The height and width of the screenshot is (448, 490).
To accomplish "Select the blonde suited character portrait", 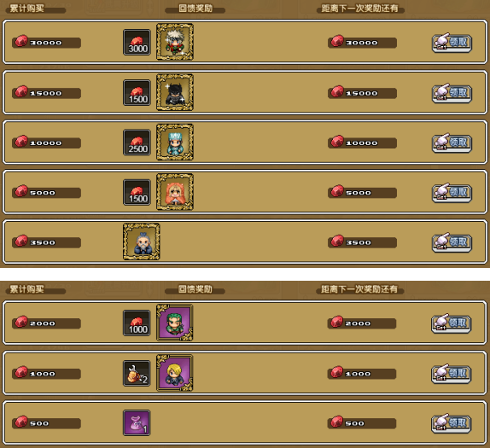I will tap(174, 373).
